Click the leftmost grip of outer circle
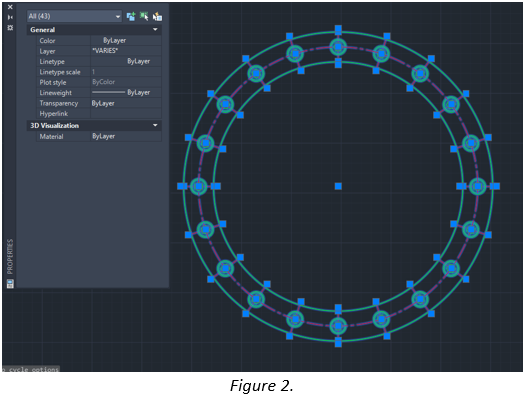 click(180, 186)
